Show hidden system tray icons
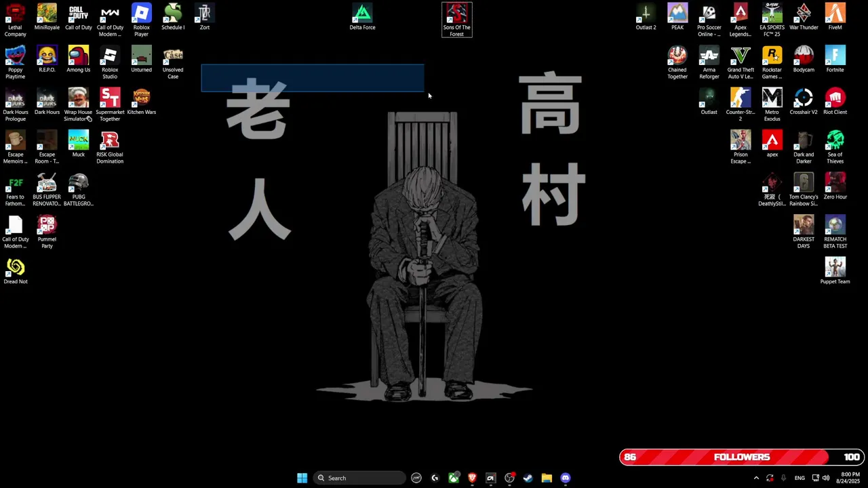The image size is (868, 488). click(x=756, y=478)
